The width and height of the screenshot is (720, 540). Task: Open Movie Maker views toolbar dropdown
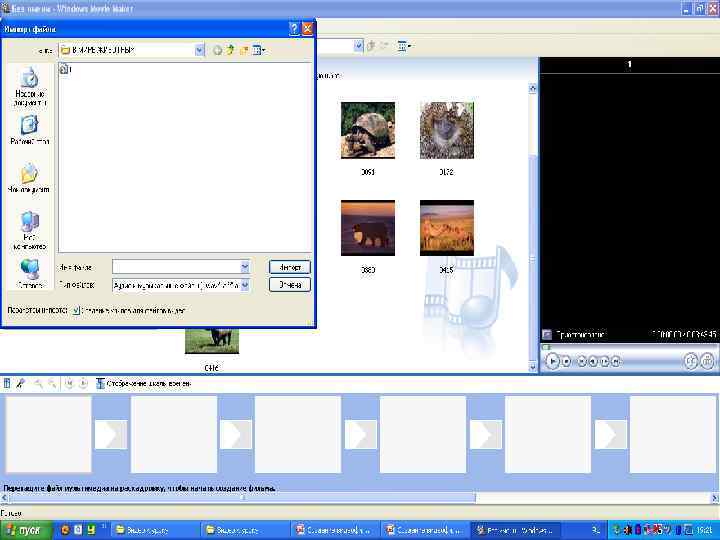(x=404, y=46)
